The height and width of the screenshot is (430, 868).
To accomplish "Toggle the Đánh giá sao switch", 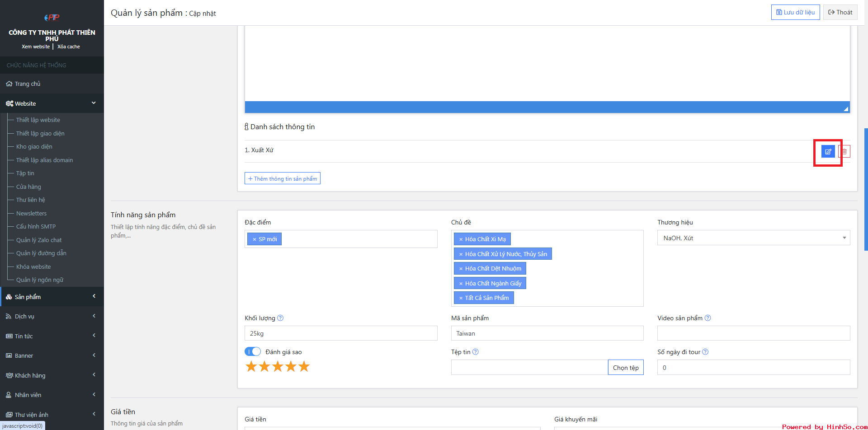I will coord(253,351).
